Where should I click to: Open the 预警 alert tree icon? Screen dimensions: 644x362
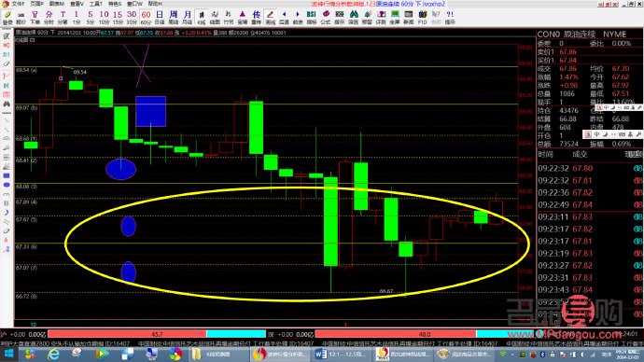coord(367,17)
